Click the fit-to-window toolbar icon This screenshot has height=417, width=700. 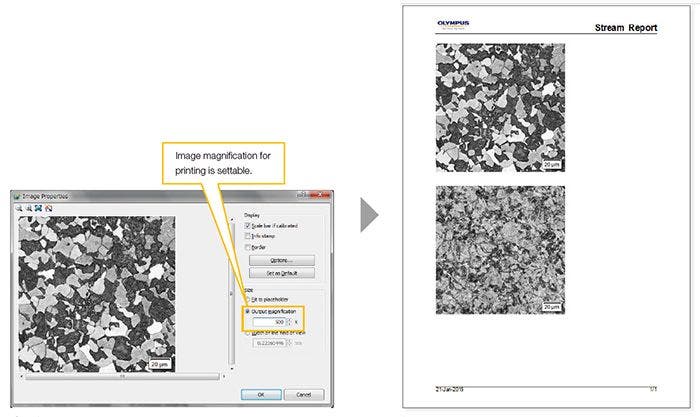click(37, 208)
